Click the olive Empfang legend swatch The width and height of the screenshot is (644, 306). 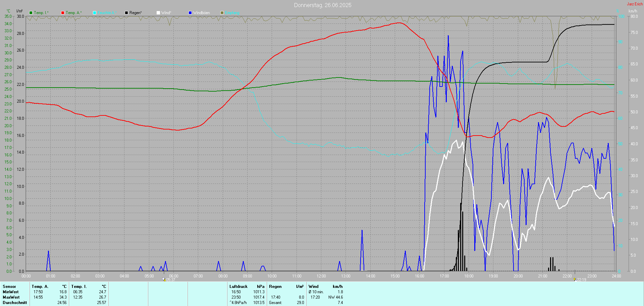click(222, 13)
